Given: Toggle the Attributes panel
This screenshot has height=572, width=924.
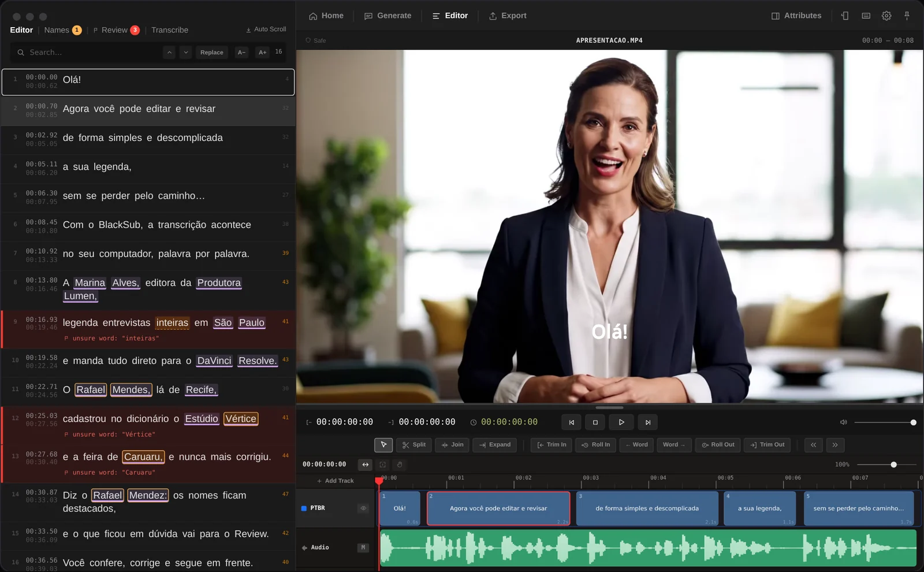Looking at the screenshot, I should (x=796, y=16).
